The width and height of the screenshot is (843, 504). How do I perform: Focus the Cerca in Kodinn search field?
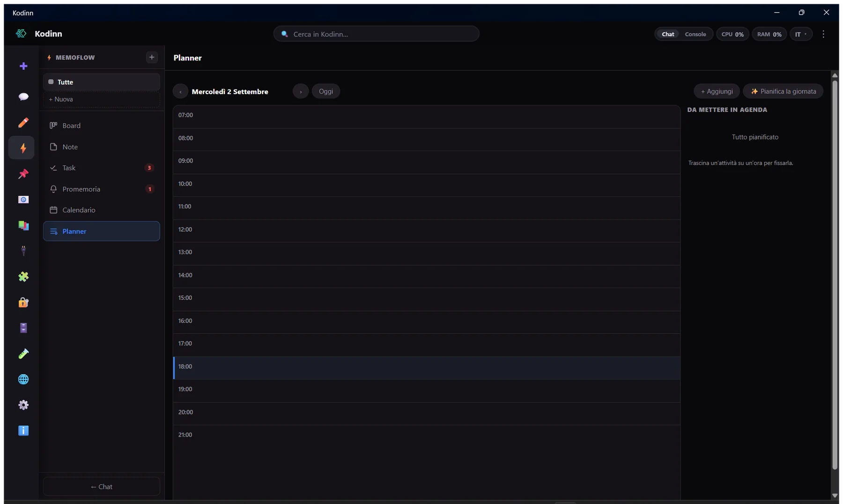376,34
